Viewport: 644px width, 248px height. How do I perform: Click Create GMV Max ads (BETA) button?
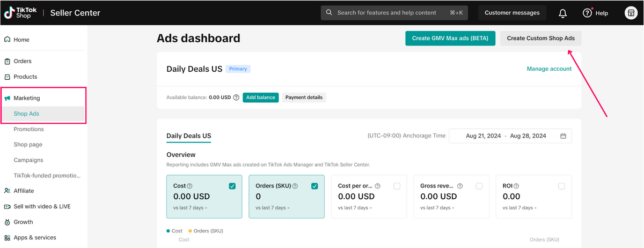[450, 38]
